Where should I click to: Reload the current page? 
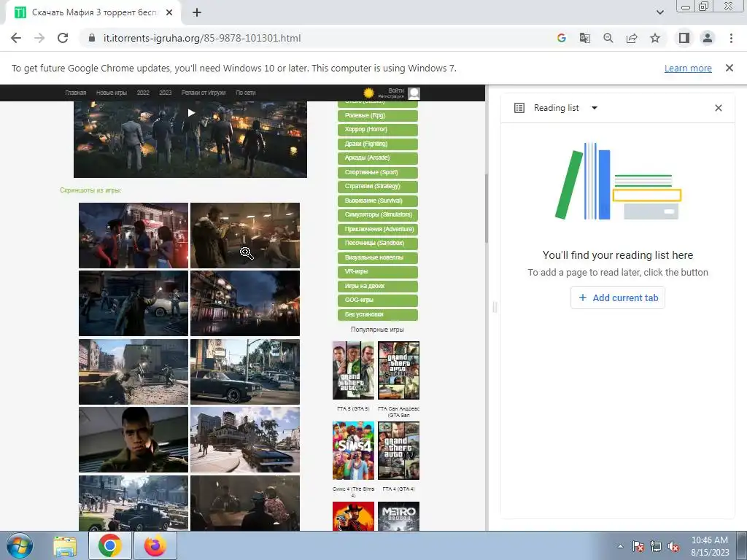tap(63, 38)
